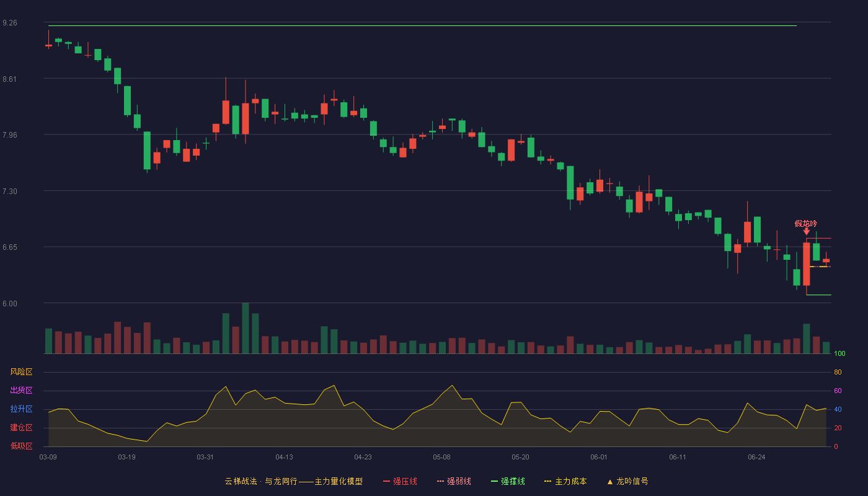
Task: Click the yellow dashed 主力成本 line on chart
Action: 820,267
